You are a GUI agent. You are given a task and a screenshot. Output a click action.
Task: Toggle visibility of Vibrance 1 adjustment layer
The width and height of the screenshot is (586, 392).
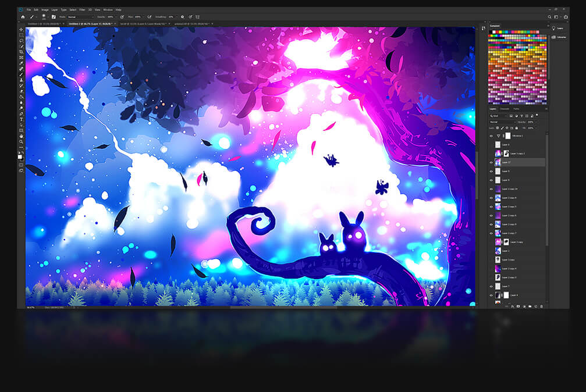(x=491, y=136)
